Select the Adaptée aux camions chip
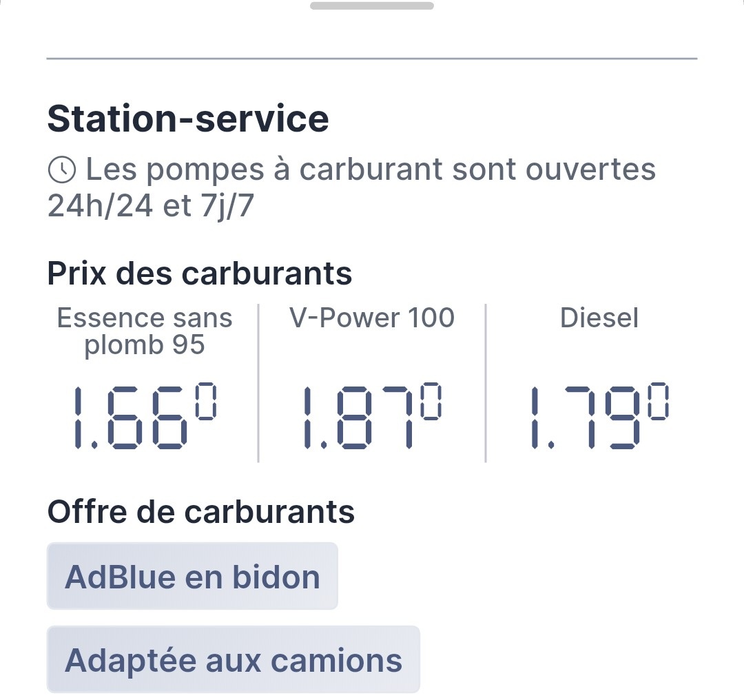The width and height of the screenshot is (744, 700). (233, 660)
